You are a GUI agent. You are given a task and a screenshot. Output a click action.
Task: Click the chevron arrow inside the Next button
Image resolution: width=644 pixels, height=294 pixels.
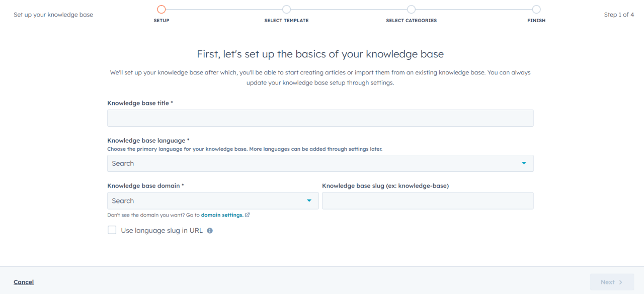coord(620,282)
